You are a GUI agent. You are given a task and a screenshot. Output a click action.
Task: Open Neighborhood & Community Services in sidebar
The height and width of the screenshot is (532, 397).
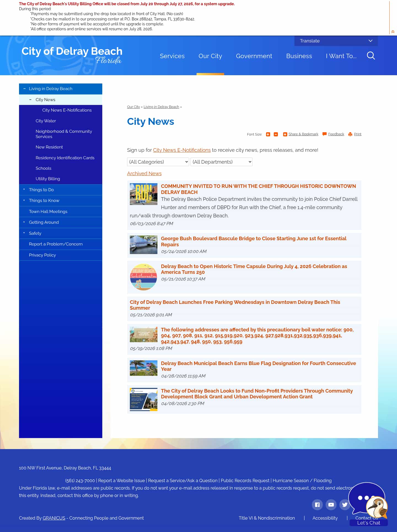(64, 134)
